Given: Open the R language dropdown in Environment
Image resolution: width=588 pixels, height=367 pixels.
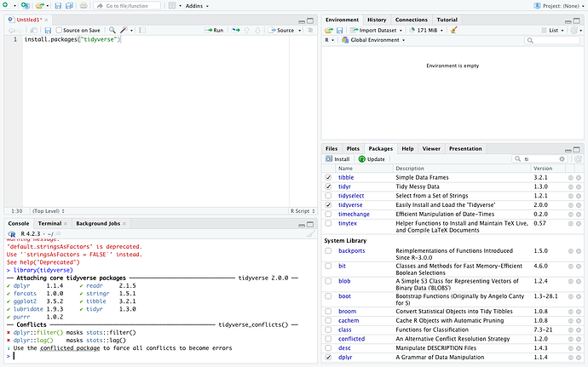Looking at the screenshot, I should pyautogui.click(x=329, y=40).
